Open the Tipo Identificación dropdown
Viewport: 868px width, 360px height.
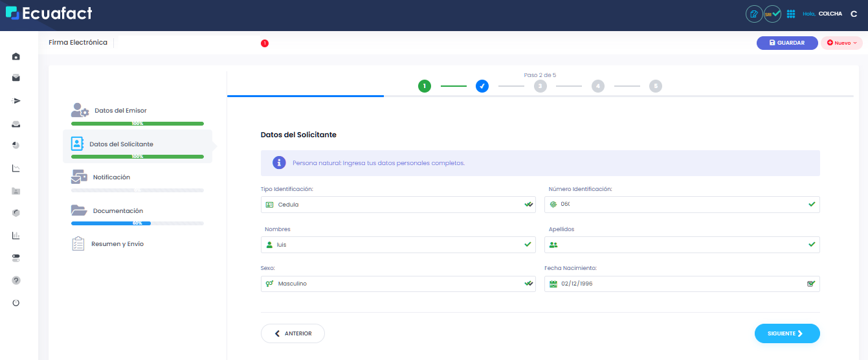point(397,205)
